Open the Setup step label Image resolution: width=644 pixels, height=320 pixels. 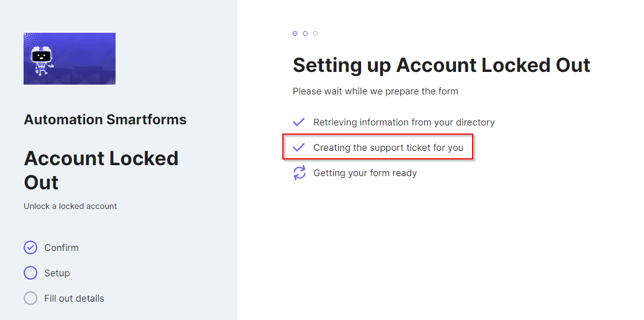57,273
